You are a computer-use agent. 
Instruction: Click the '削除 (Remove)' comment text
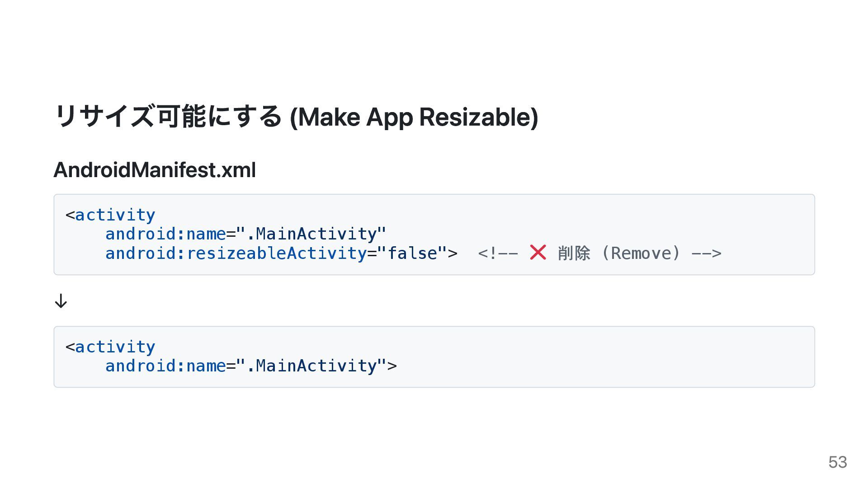pos(619,253)
